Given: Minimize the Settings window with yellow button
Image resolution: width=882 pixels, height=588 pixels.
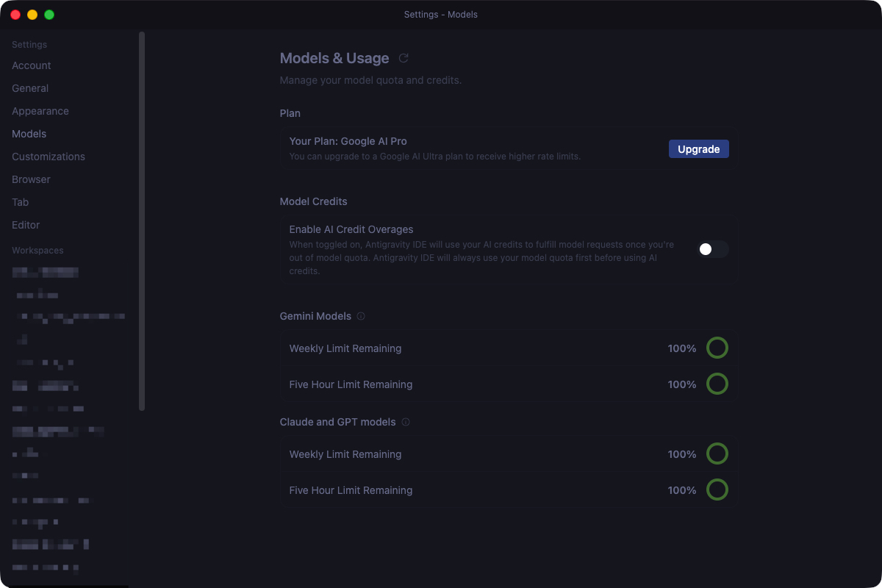Looking at the screenshot, I should click(32, 15).
